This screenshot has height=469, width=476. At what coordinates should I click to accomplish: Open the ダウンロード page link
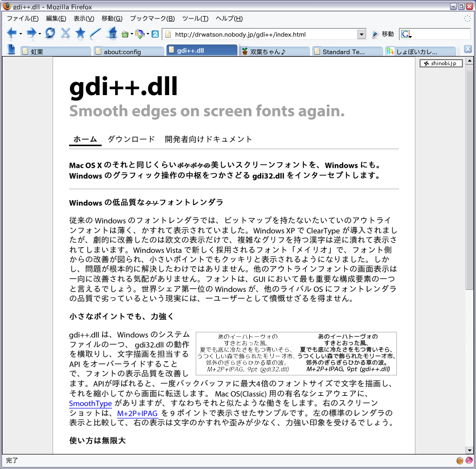[131, 139]
